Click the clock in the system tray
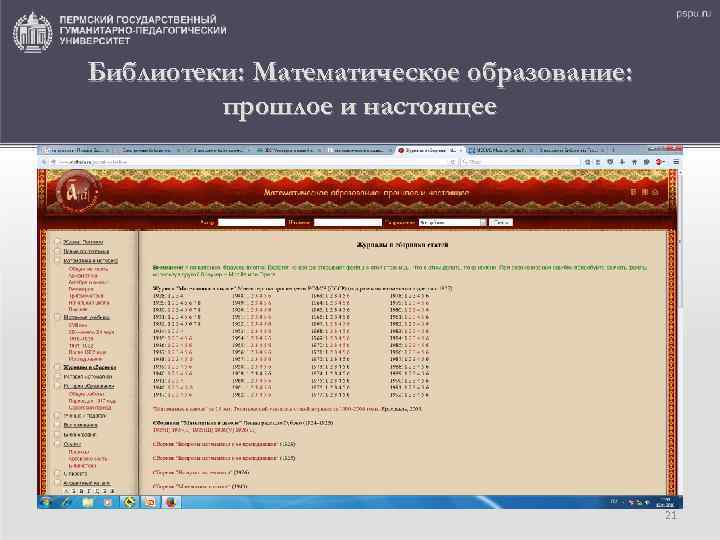720x540 pixels. 666,502
